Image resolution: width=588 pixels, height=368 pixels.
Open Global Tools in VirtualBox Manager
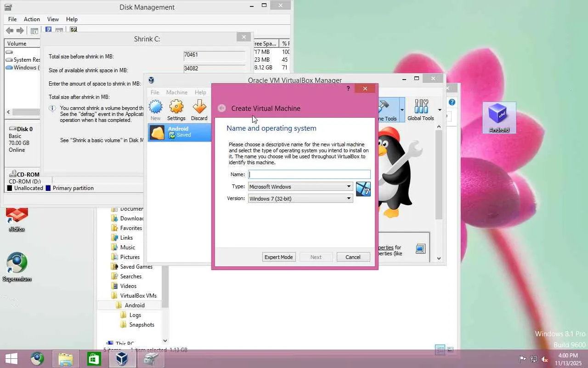[x=421, y=110]
